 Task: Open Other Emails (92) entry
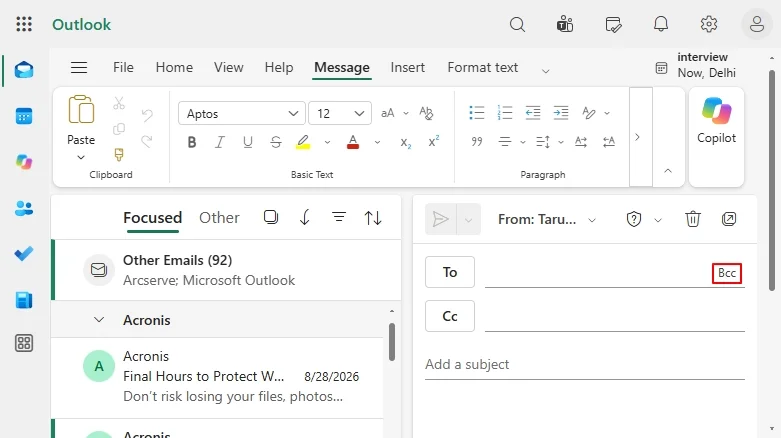click(227, 270)
